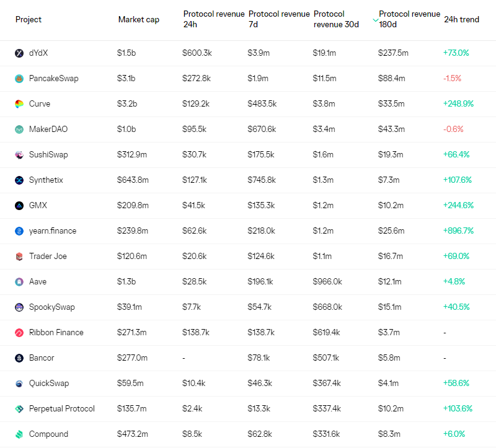Click the SushiSwap logo icon
The height and width of the screenshot is (448, 496).
pos(19,155)
